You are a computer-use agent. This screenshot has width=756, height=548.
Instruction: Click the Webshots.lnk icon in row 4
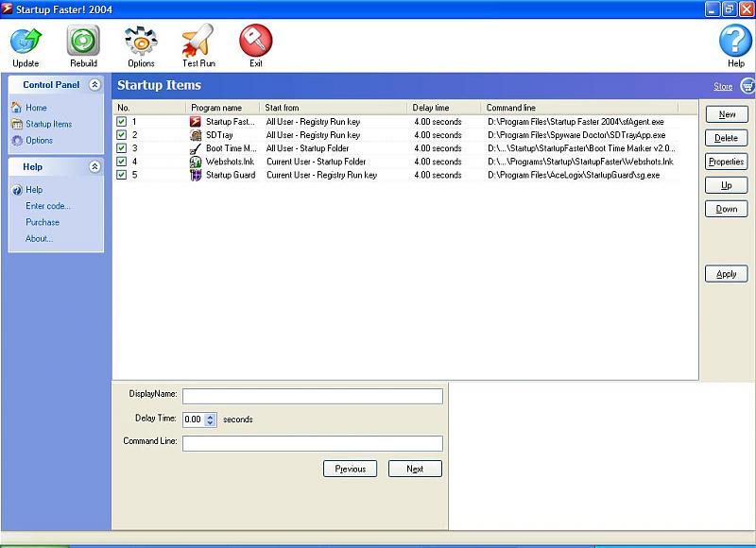[196, 162]
